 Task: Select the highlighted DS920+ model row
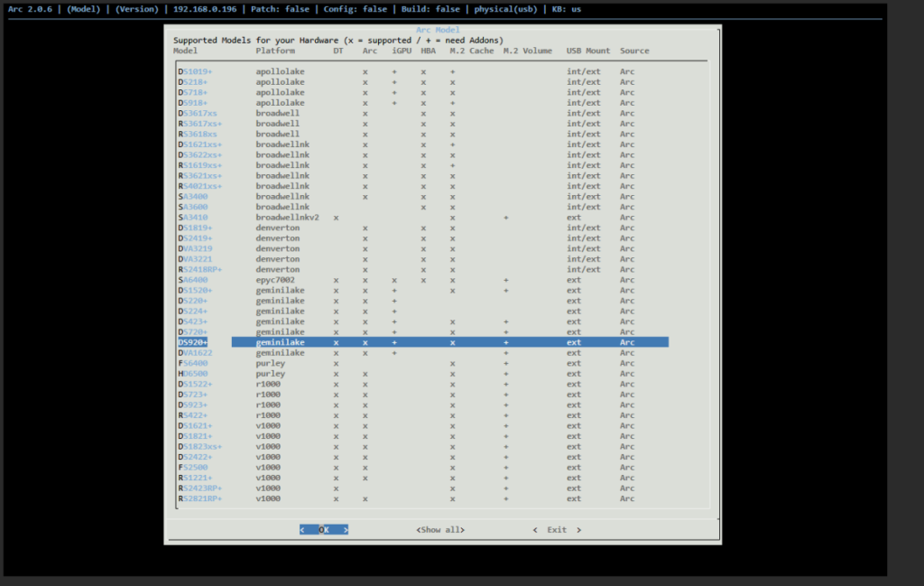point(193,343)
